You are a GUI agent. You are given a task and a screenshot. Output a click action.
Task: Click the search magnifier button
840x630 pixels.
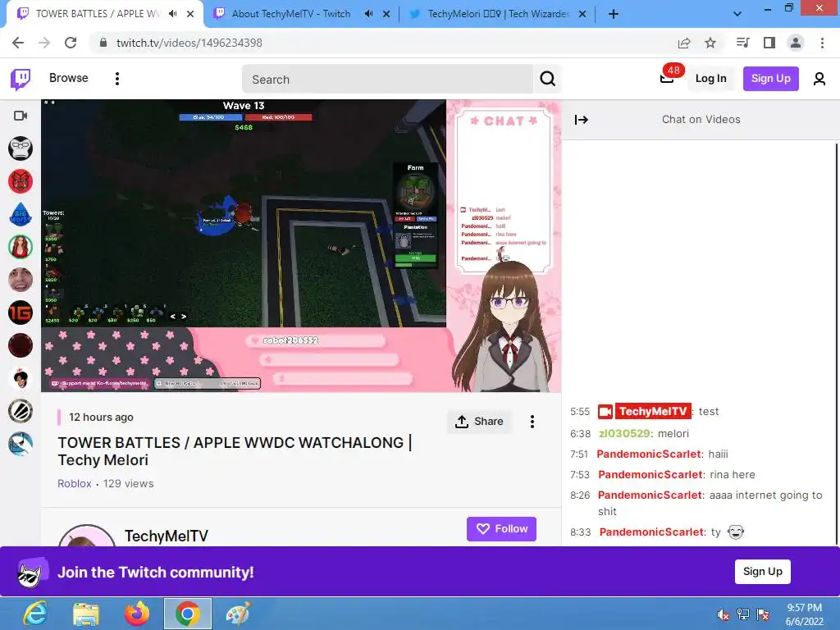coord(547,79)
